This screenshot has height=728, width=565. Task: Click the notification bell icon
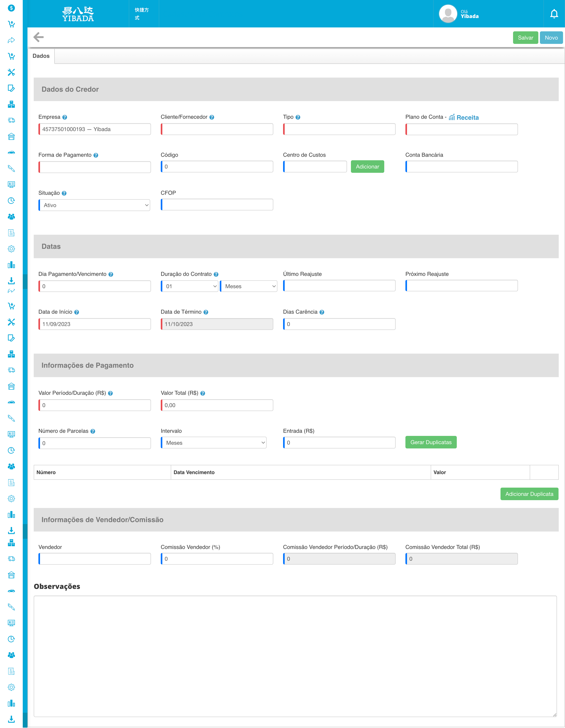[554, 14]
